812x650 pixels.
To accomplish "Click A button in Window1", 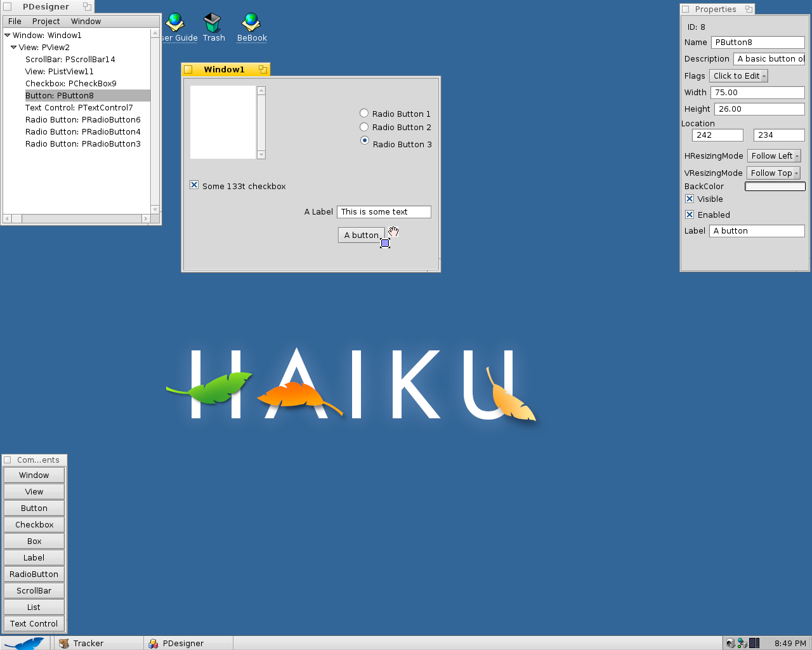I will point(361,235).
